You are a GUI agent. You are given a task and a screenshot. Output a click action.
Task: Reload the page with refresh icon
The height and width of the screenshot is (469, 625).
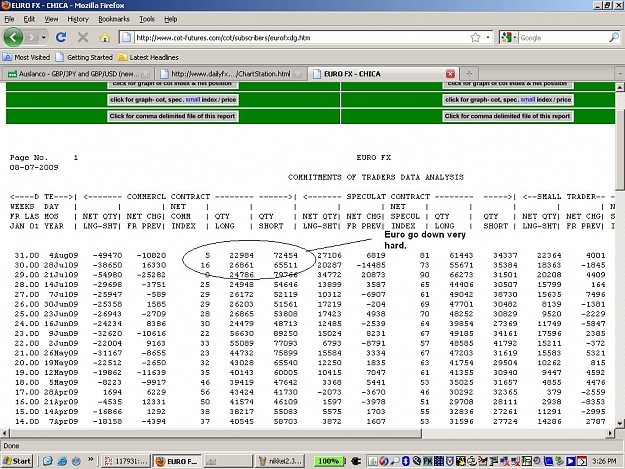pyautogui.click(x=61, y=37)
